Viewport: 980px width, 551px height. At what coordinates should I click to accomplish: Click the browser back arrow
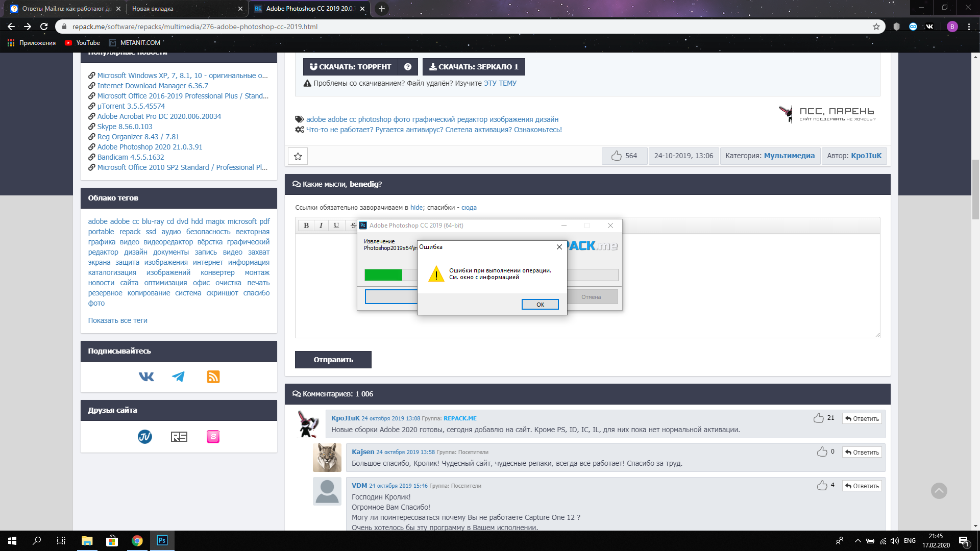11,27
